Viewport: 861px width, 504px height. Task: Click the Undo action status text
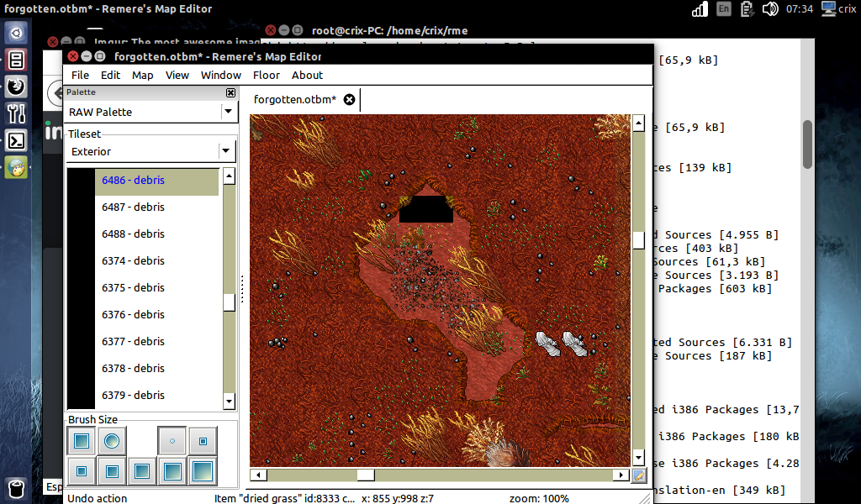pyautogui.click(x=98, y=498)
